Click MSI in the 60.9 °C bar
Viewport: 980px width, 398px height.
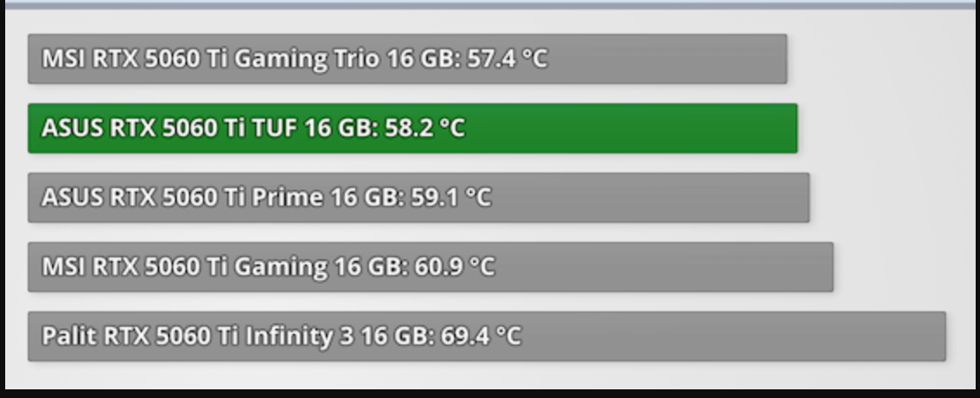pyautogui.click(x=63, y=267)
